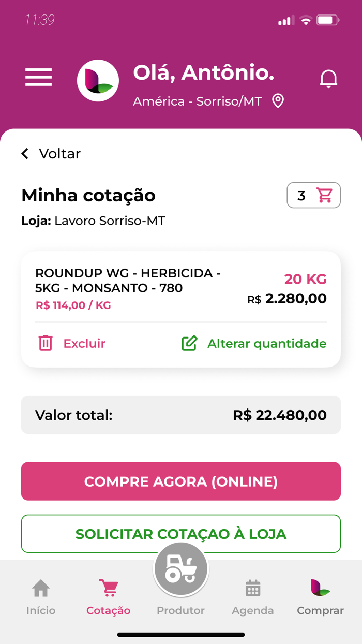Screen dimensions: 362x644
Task: Click SOLICITAR COTAÇÃO À LOJA
Action: point(180,534)
